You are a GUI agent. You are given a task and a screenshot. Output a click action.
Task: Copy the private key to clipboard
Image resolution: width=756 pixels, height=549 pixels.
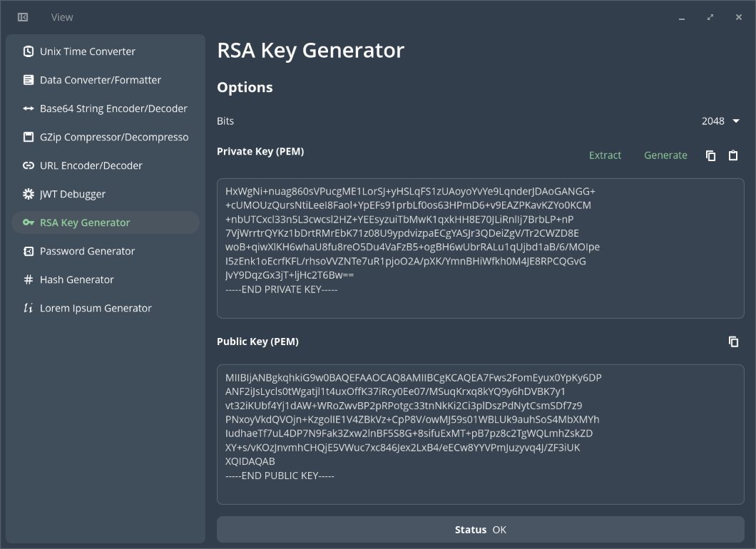pyautogui.click(x=710, y=155)
